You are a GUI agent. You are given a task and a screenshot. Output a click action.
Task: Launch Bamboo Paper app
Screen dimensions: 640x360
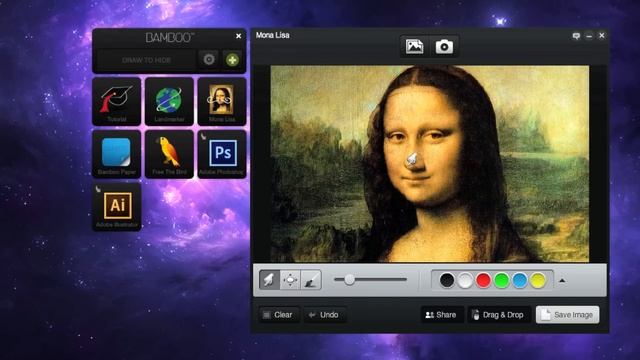click(x=117, y=154)
